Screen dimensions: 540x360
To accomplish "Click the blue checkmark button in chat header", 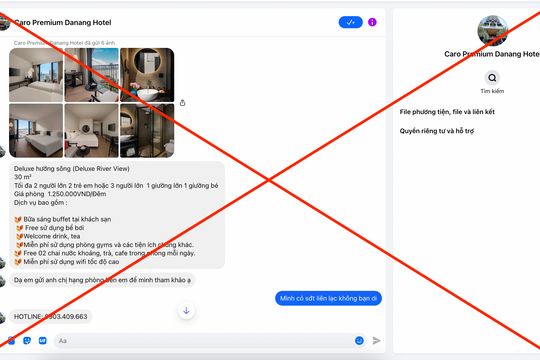I will pos(350,22).
